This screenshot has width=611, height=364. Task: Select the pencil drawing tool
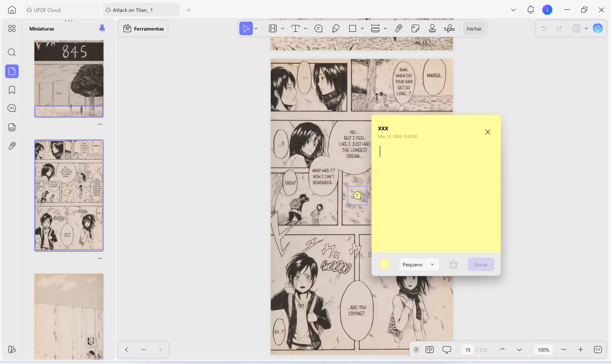336,29
